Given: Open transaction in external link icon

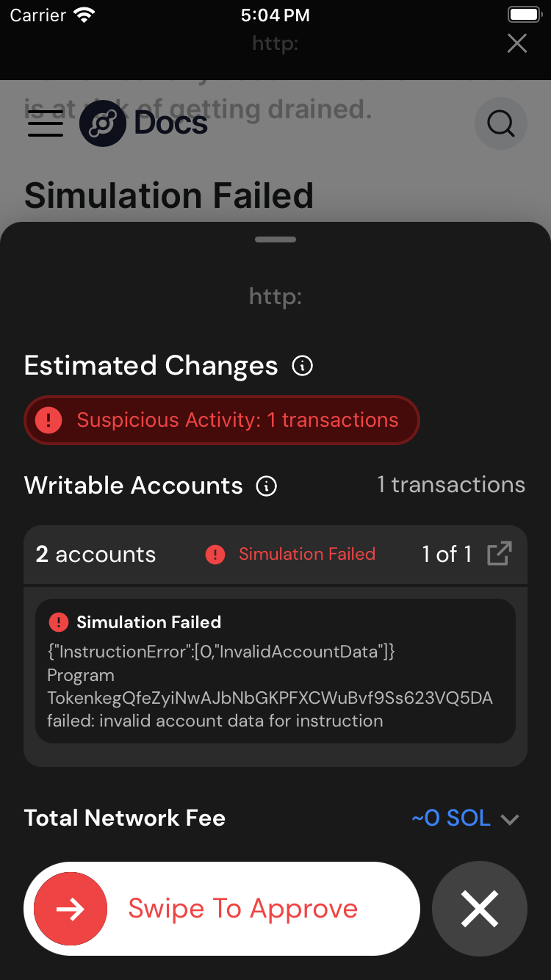Looking at the screenshot, I should 500,554.
